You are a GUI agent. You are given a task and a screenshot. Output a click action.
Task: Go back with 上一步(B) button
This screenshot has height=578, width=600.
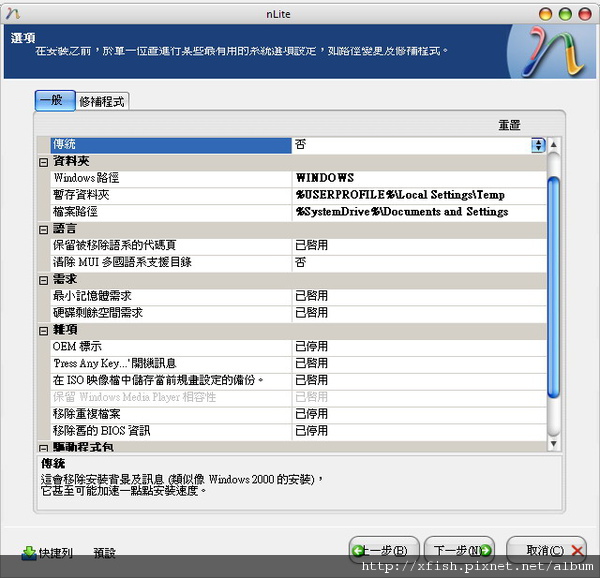[x=384, y=550]
